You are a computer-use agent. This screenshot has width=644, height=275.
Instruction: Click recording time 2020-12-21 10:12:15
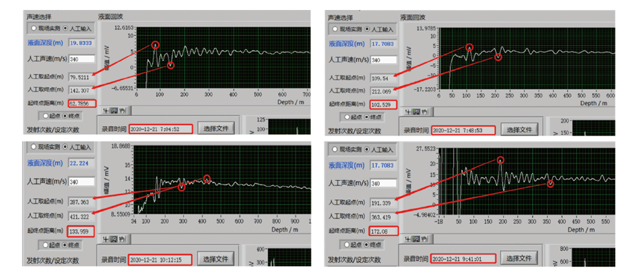(160, 260)
